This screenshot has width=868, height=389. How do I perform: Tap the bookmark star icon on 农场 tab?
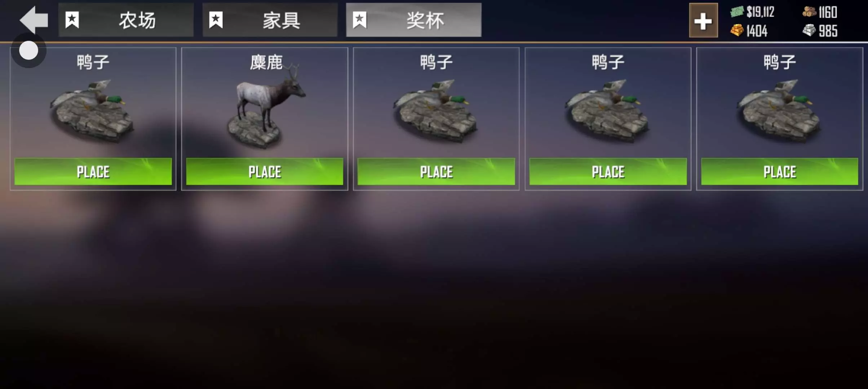click(x=72, y=20)
